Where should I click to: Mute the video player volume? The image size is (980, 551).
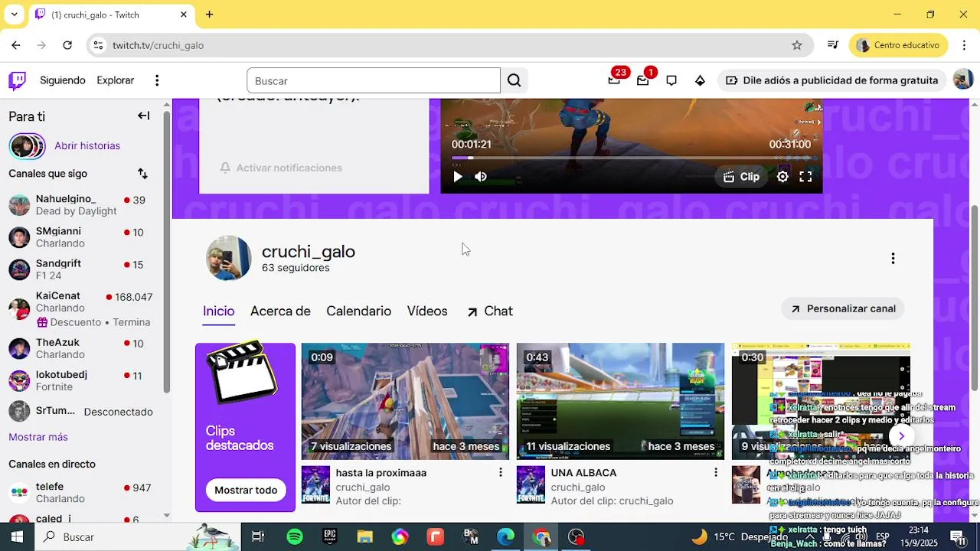click(x=481, y=177)
